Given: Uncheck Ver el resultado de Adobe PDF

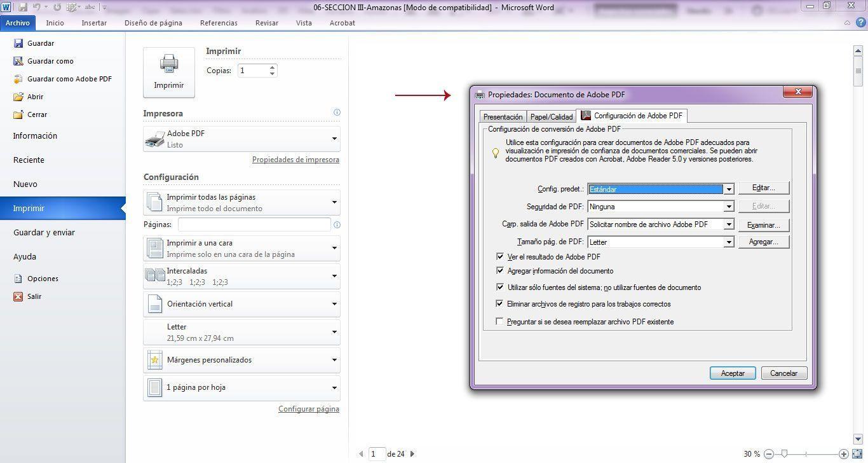Looking at the screenshot, I should [x=500, y=256].
